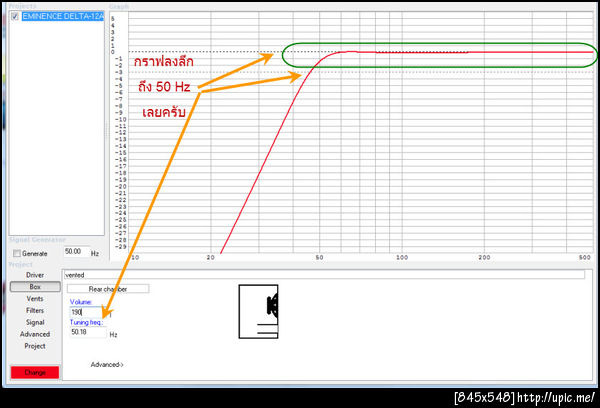Expand the Advanced> options link
The height and width of the screenshot is (408, 600).
(x=107, y=365)
